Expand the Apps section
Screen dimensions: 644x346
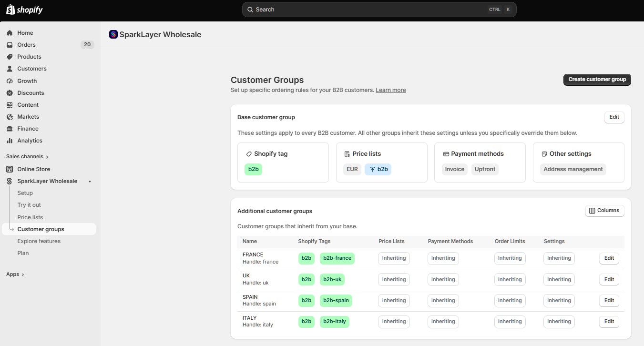pos(15,274)
